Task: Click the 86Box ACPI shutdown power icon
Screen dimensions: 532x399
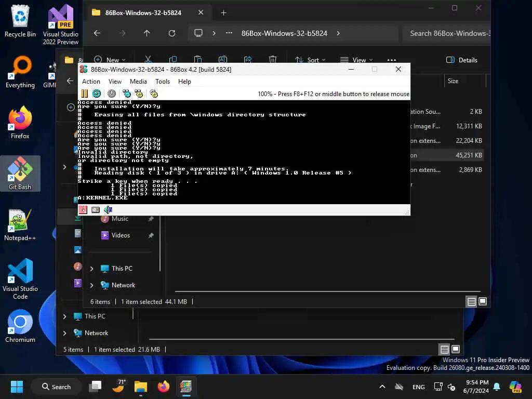Action: click(112, 94)
